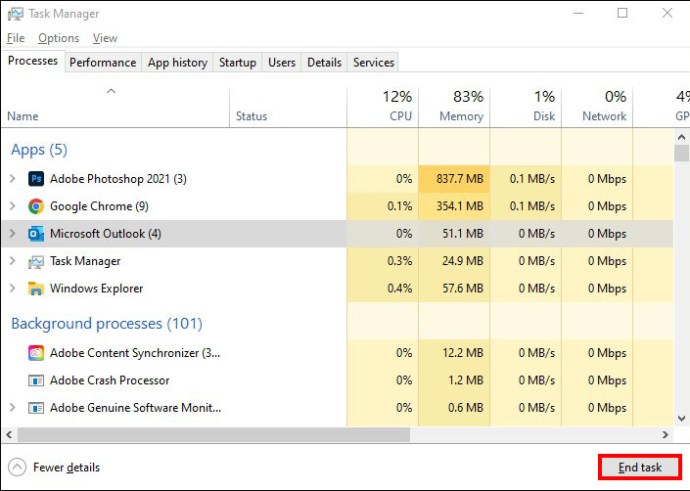
Task: Select the Adobe Crash Processor icon
Action: [36, 380]
